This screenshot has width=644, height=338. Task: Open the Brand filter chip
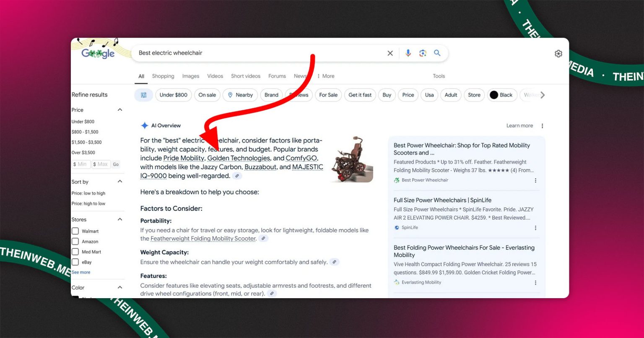tap(271, 95)
